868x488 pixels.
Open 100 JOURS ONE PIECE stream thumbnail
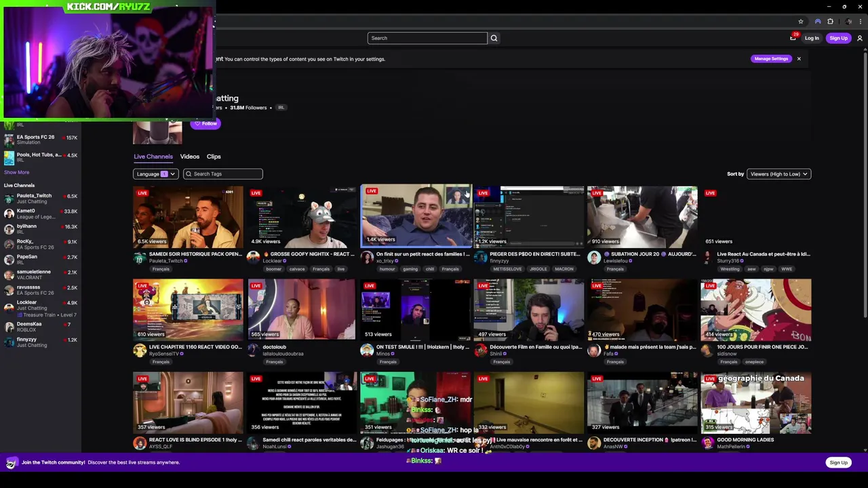[x=756, y=310]
